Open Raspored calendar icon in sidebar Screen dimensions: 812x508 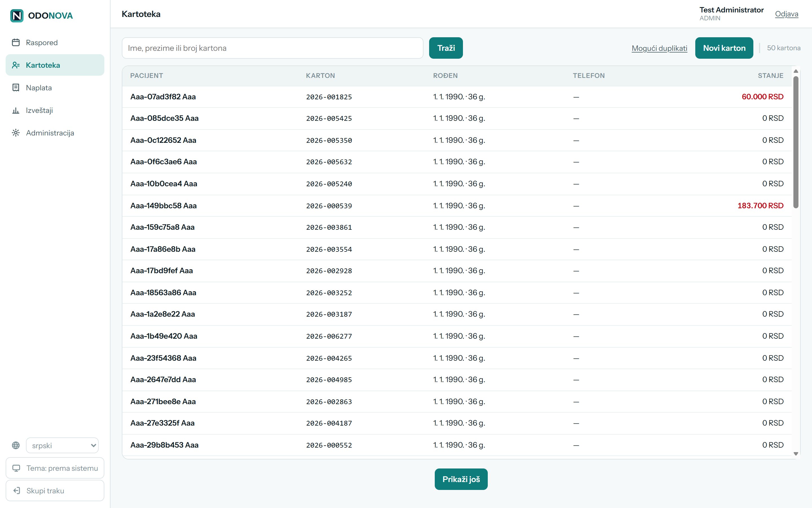coord(16,42)
